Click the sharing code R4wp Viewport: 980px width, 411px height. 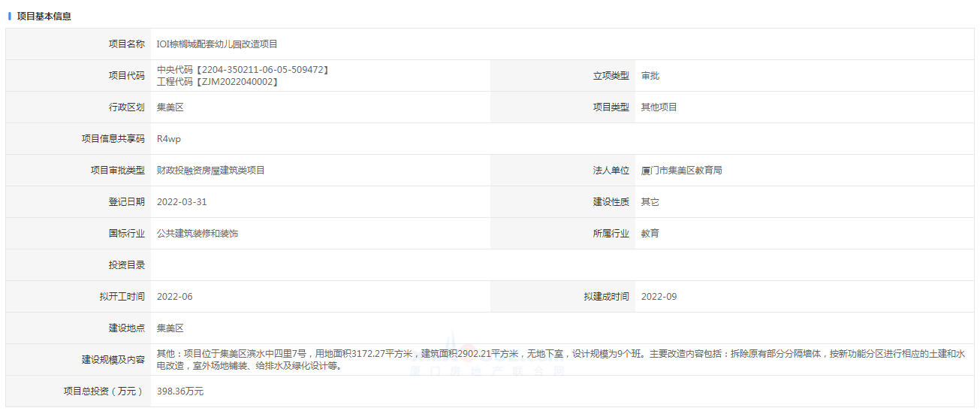click(x=169, y=139)
